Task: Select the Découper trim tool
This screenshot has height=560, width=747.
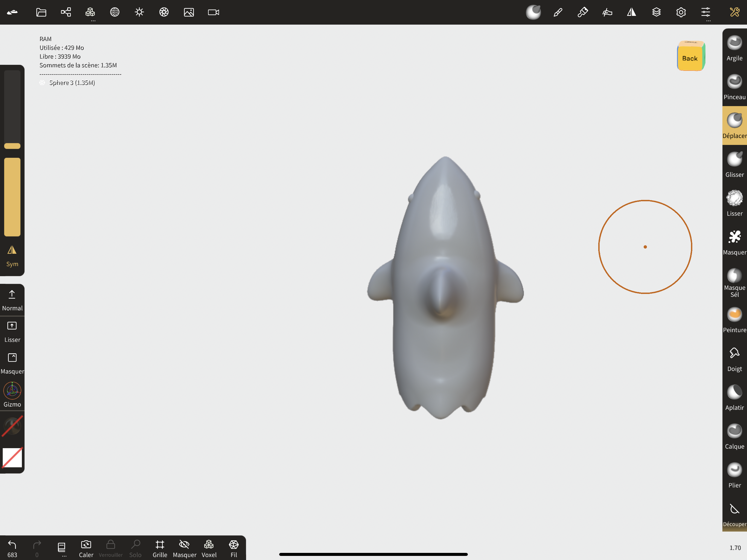Action: click(734, 514)
